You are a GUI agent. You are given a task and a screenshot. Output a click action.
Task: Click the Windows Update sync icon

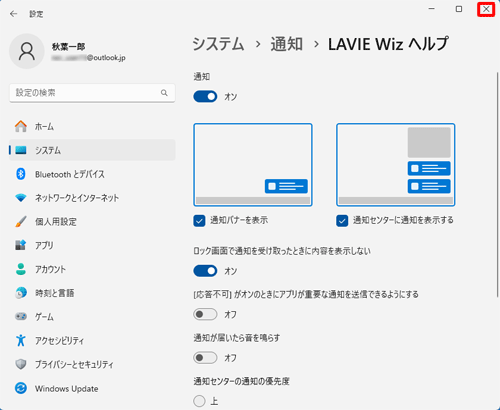[21, 388]
